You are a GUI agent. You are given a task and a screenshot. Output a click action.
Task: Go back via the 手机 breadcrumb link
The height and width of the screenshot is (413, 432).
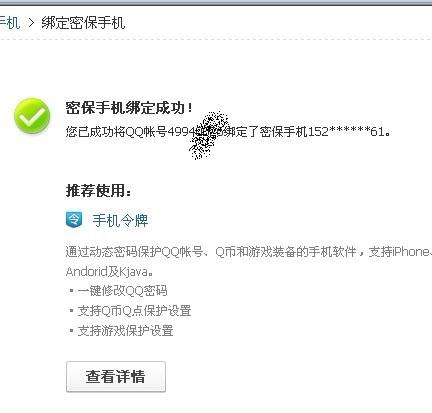pyautogui.click(x=9, y=23)
